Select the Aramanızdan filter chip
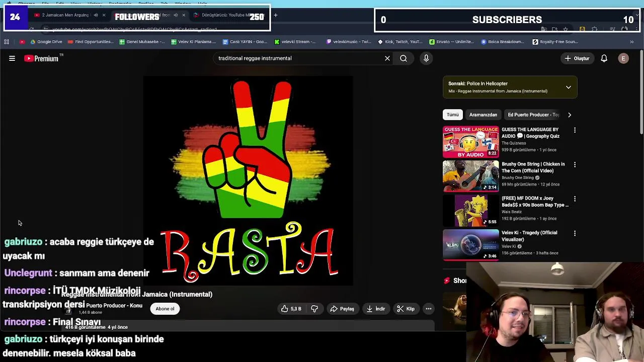Viewport: 644px width, 362px height. [x=483, y=115]
